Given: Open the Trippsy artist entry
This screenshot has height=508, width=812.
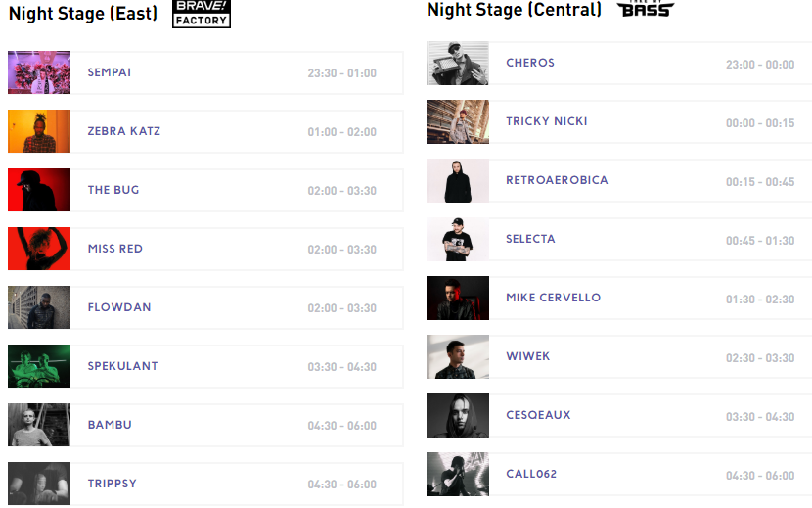Looking at the screenshot, I should 113,484.
